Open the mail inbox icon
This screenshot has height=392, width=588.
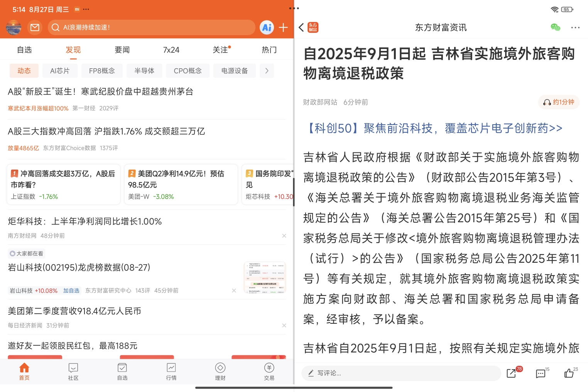coord(35,27)
